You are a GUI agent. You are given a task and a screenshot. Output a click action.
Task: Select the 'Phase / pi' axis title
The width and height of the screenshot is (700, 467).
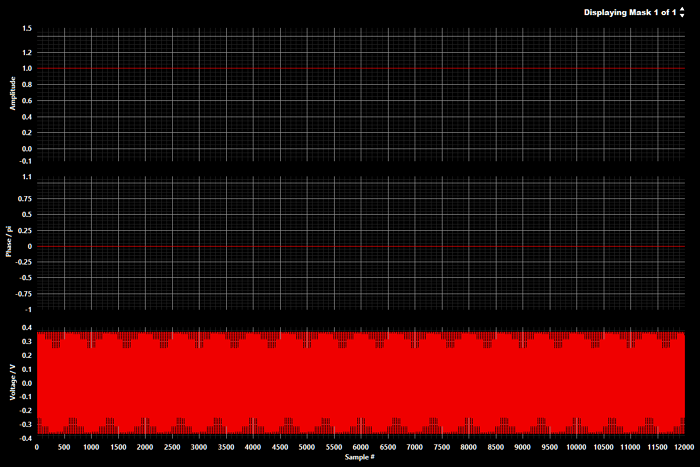pos(10,242)
